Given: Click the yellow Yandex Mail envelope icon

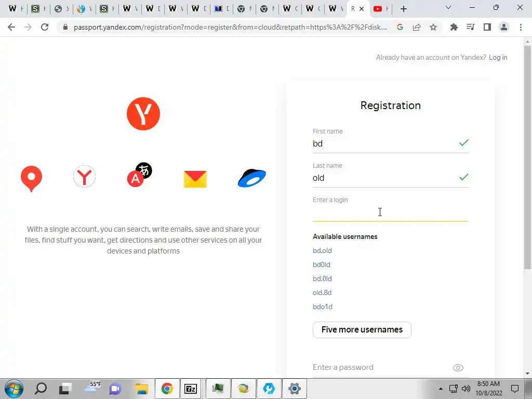Looking at the screenshot, I should tap(195, 179).
